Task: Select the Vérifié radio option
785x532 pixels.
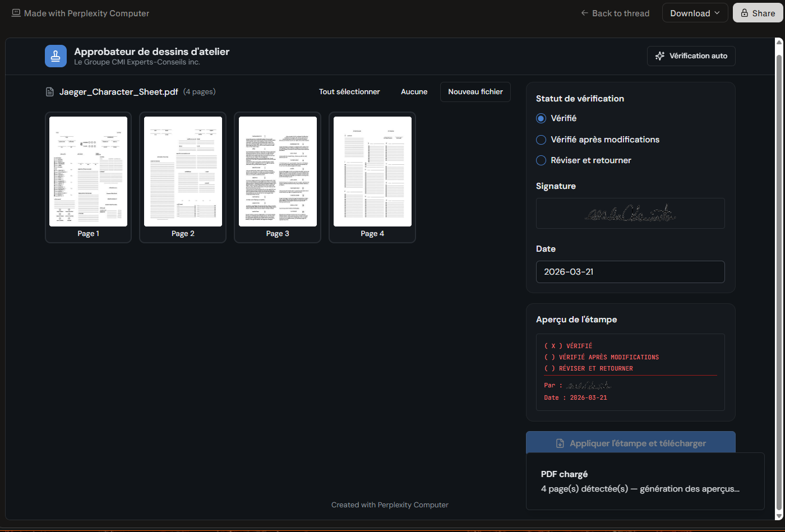Action: click(541, 118)
